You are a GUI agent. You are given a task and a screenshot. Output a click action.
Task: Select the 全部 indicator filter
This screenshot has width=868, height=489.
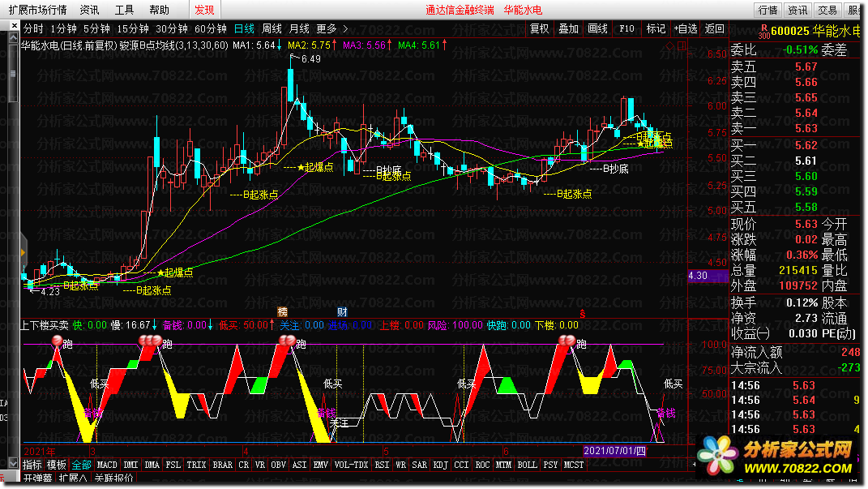click(x=81, y=465)
